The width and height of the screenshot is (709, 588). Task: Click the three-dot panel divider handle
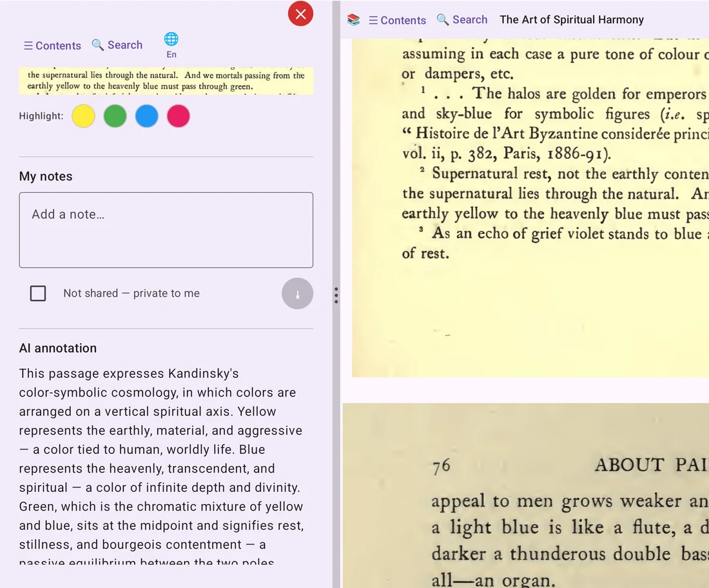click(336, 295)
